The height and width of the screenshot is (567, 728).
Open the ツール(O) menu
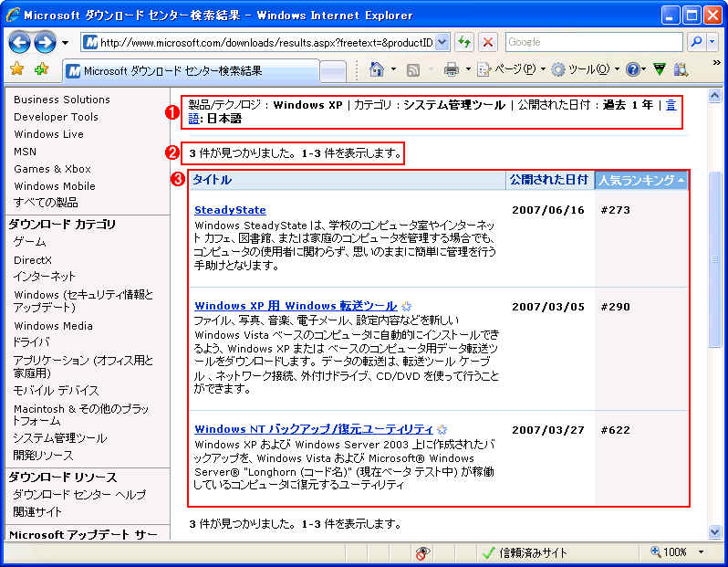point(586,69)
